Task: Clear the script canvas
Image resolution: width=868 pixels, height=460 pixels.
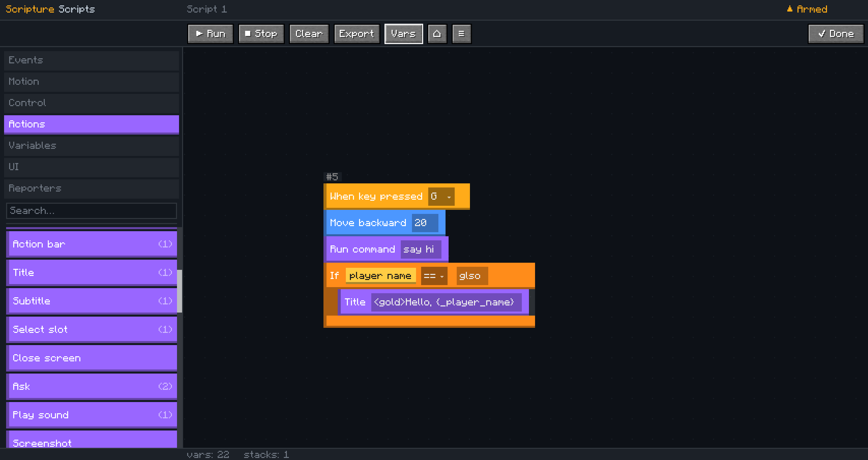Action: [309, 34]
